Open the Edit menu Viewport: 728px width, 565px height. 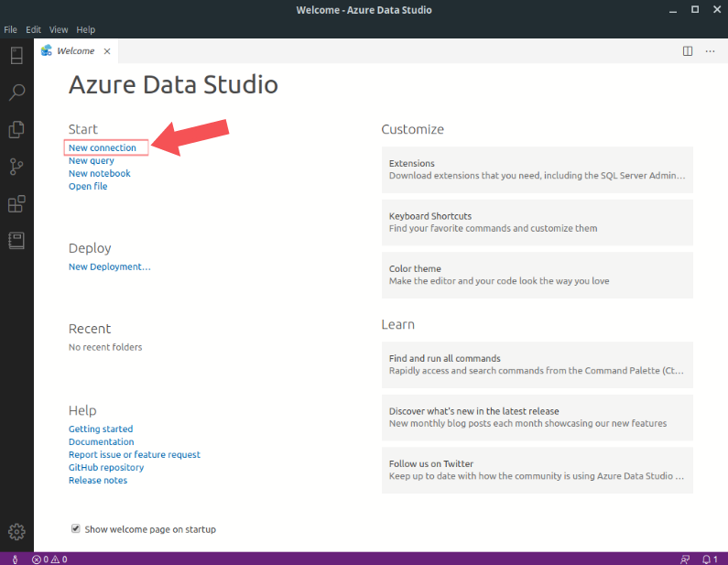click(x=34, y=29)
